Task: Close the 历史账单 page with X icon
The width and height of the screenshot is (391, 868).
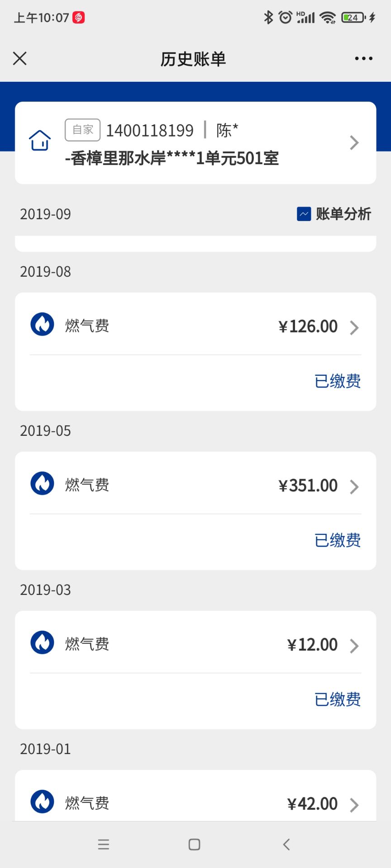Action: pos(20,58)
